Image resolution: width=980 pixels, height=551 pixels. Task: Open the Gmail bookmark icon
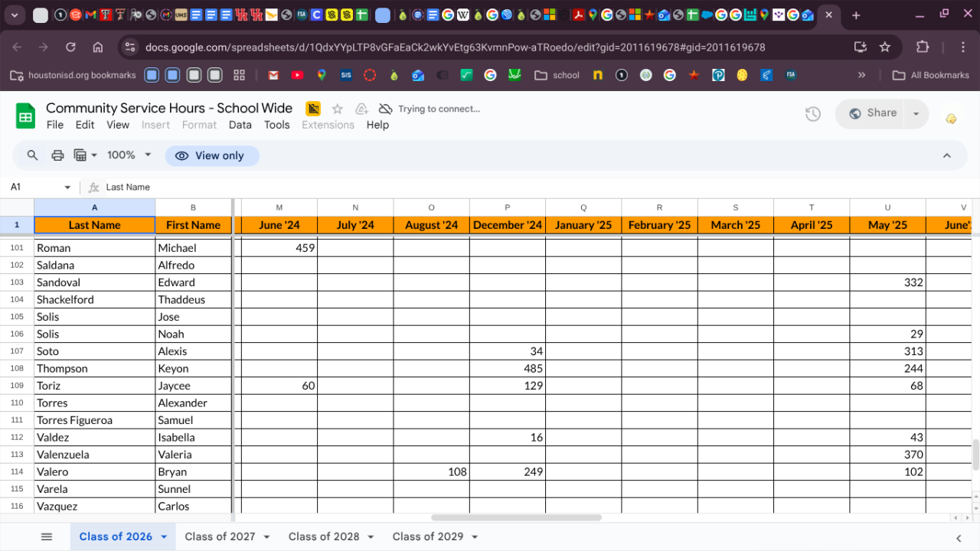273,75
